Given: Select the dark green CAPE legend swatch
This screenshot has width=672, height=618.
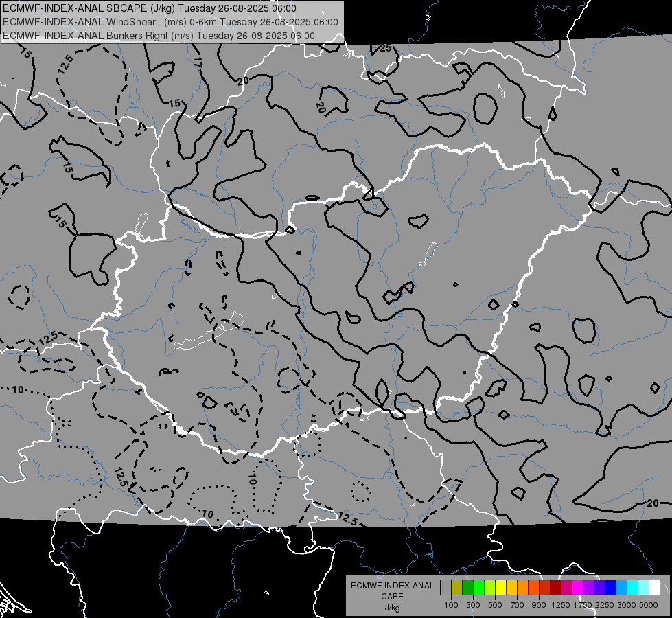Looking at the screenshot, I should click(x=467, y=587).
